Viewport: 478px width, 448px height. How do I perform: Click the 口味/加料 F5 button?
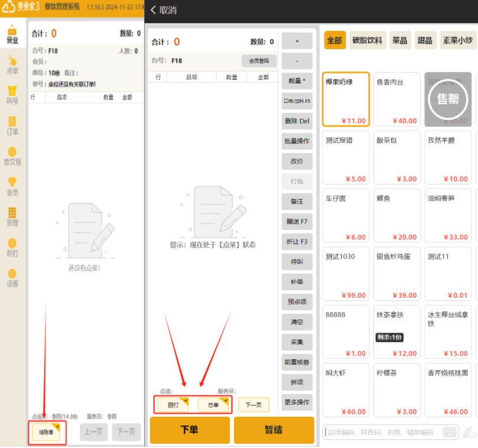[297, 101]
